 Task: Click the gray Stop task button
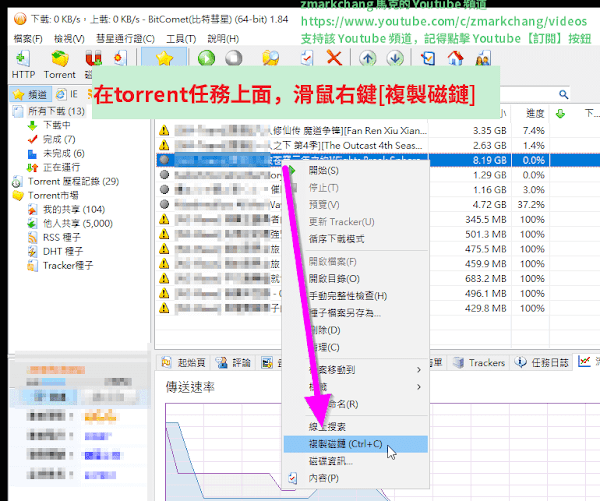coord(233,59)
